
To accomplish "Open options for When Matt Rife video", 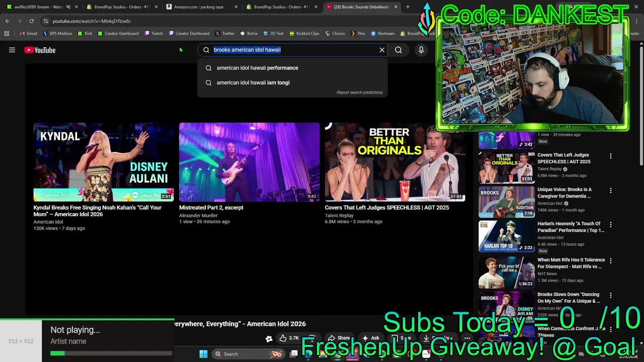I will pyautogui.click(x=611, y=261).
